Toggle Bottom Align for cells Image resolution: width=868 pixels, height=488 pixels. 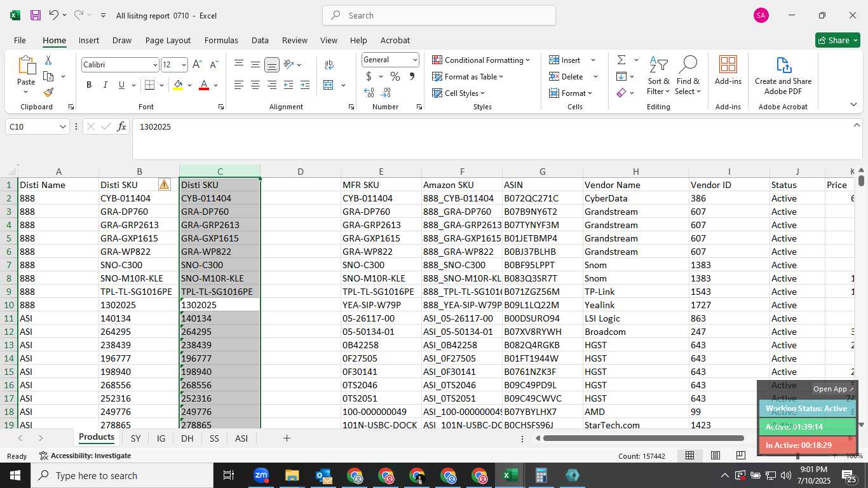click(x=272, y=65)
